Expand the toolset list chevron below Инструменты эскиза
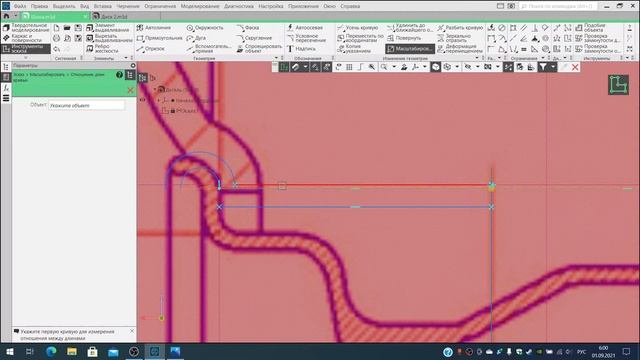The width and height of the screenshot is (640, 360). click(25, 58)
